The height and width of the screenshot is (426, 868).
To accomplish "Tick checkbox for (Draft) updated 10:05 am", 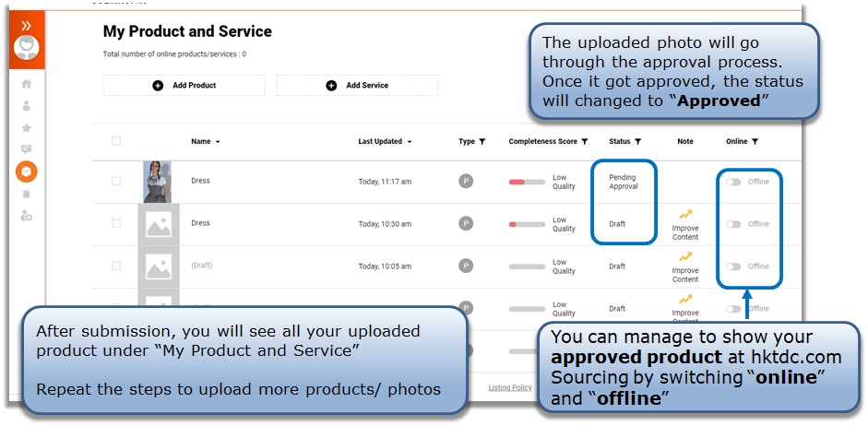I will 116,266.
